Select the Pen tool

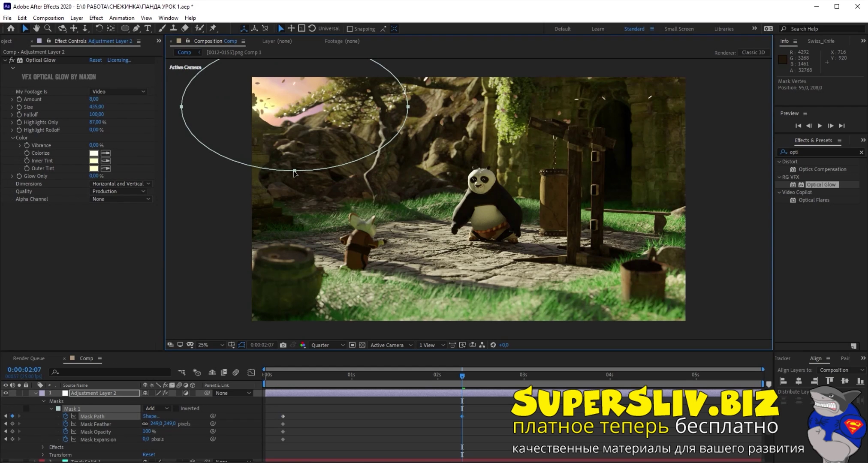click(136, 28)
